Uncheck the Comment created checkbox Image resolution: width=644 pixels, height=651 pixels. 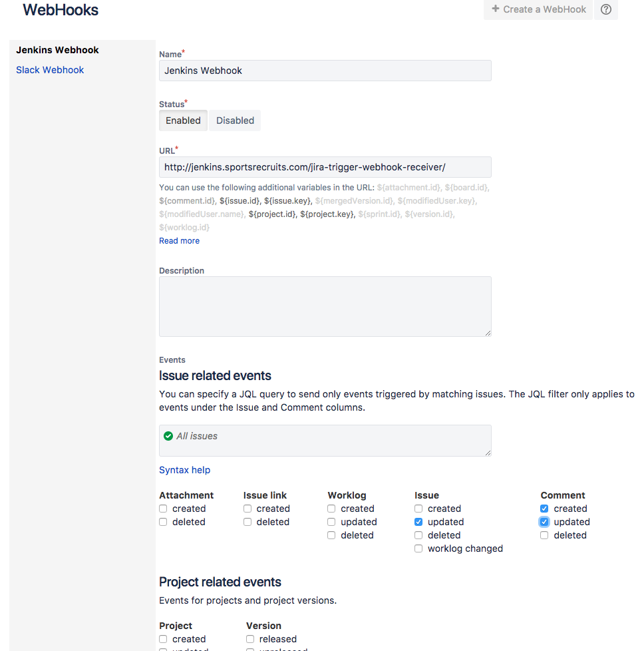coord(544,509)
